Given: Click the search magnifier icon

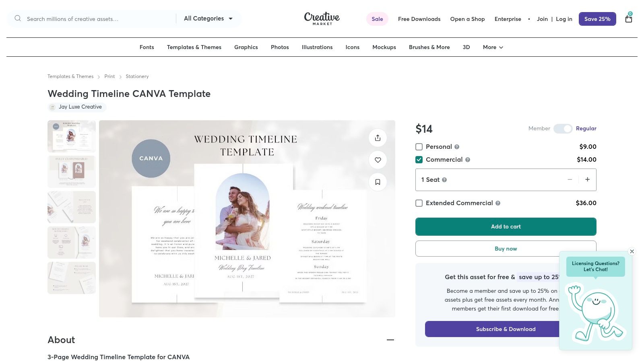Looking at the screenshot, I should coord(18,18).
